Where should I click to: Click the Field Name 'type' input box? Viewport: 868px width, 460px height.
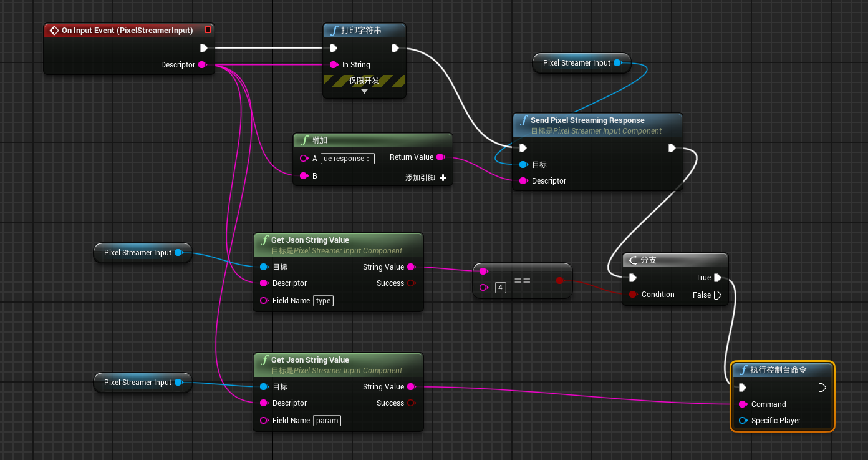pyautogui.click(x=324, y=301)
